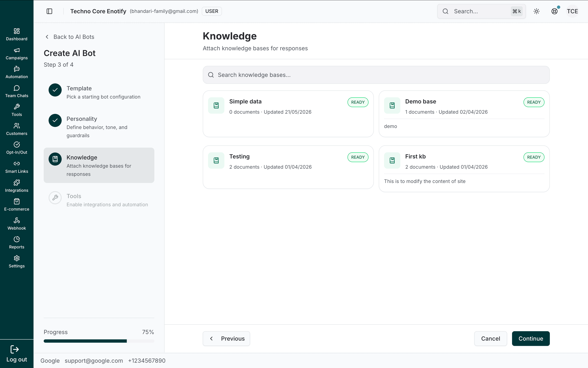This screenshot has height=368, width=588.
Task: Open Smart Links chain icon
Action: 17,164
